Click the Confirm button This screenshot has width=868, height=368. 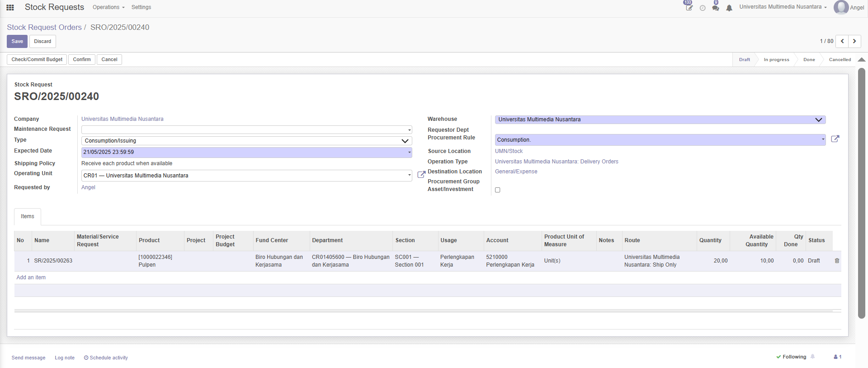pos(82,59)
